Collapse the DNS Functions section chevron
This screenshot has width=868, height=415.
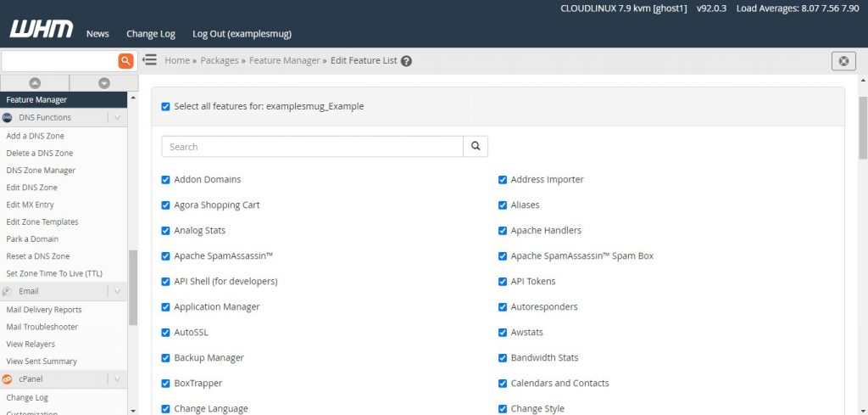pyautogui.click(x=117, y=118)
